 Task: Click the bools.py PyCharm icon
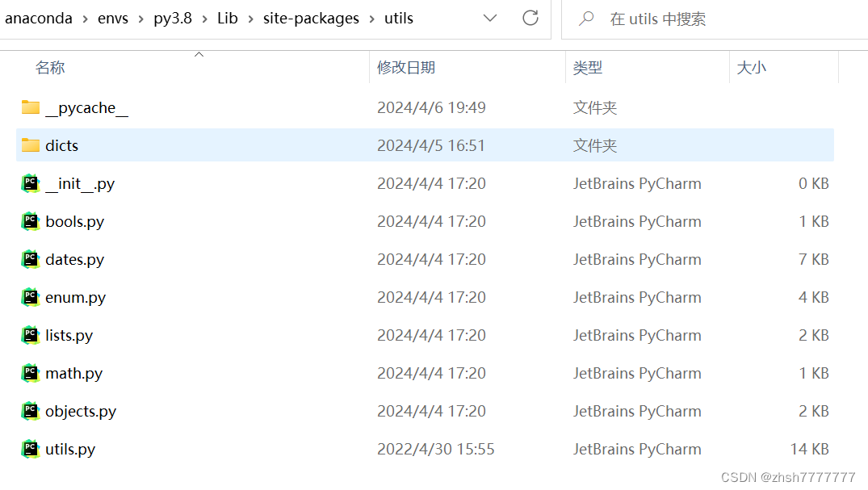pyautogui.click(x=30, y=221)
